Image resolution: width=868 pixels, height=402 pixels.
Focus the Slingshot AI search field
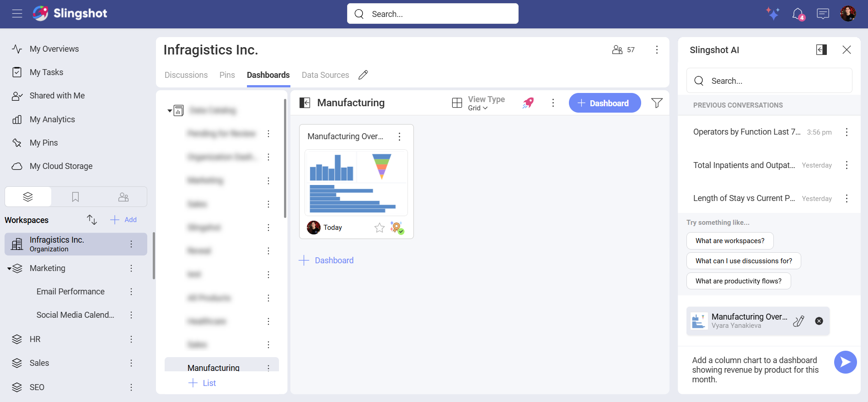point(769,81)
